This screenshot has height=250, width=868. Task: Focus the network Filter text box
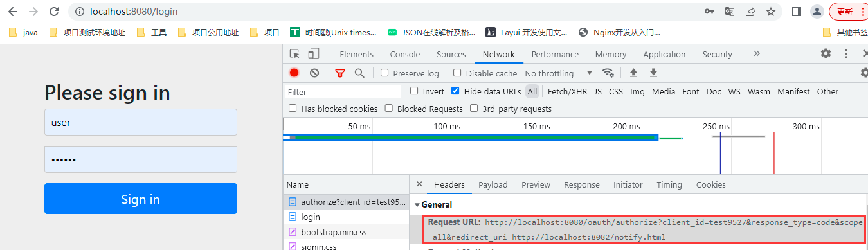point(343,91)
